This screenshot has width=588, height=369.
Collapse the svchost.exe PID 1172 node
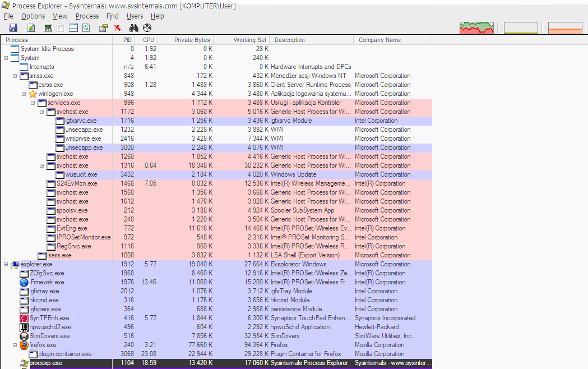[42, 112]
